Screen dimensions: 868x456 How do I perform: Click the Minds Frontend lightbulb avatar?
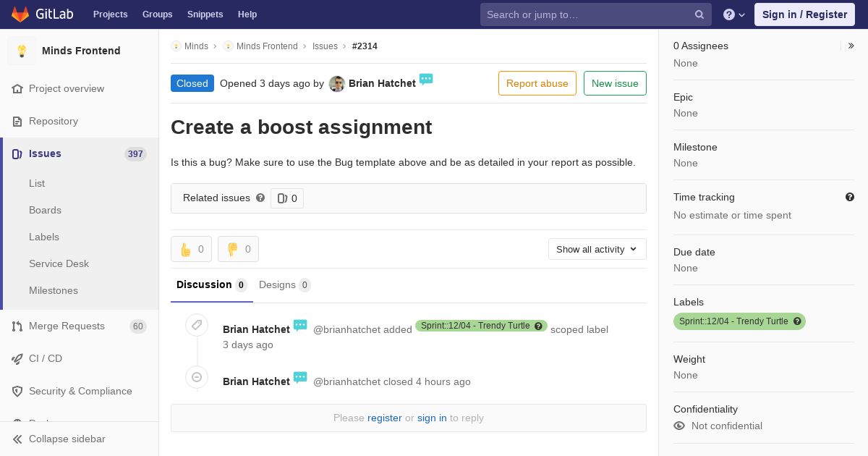click(x=22, y=51)
